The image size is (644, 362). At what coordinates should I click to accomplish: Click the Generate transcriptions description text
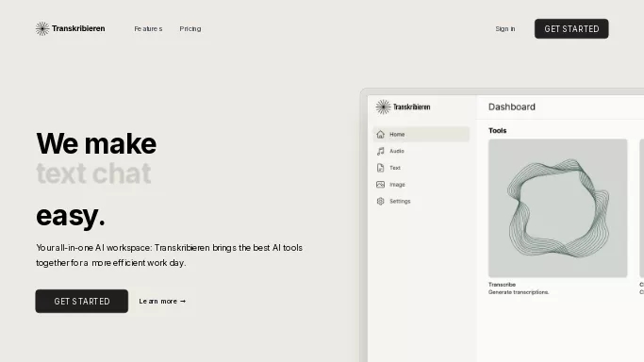[x=519, y=292]
